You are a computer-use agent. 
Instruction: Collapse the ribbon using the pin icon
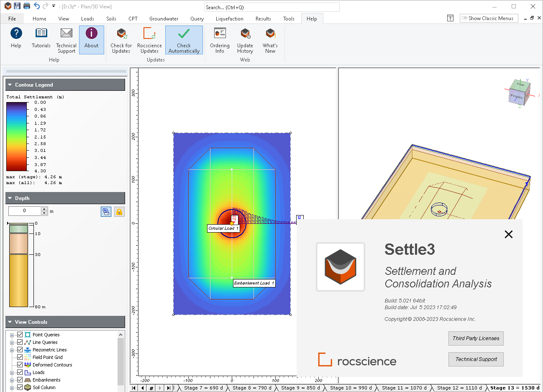click(x=450, y=18)
